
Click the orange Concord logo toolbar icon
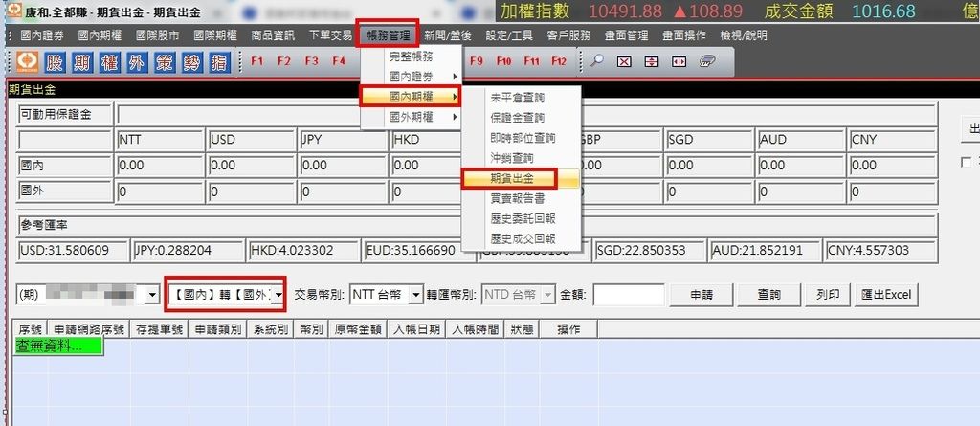(28, 61)
